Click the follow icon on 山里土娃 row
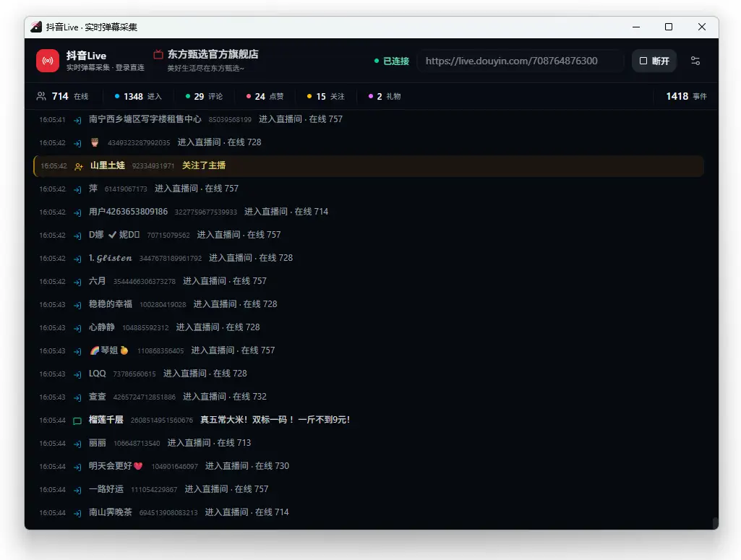Screen dimensions: 741x560 pos(79,166)
